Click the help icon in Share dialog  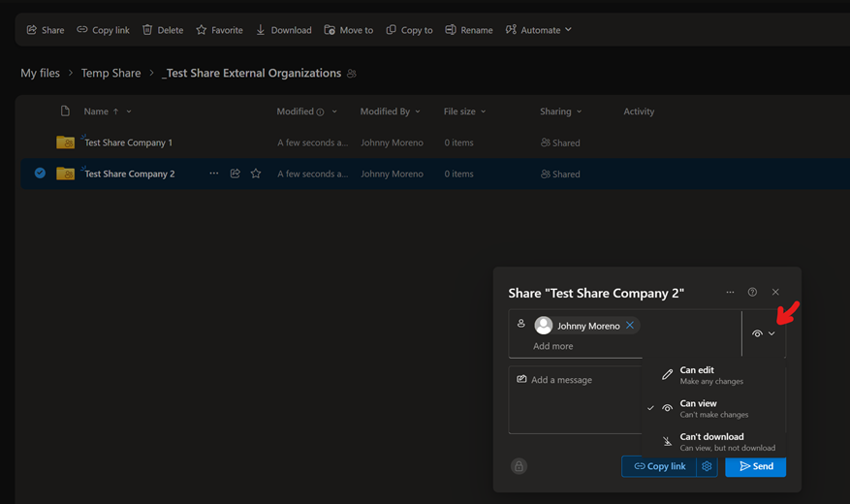(752, 292)
